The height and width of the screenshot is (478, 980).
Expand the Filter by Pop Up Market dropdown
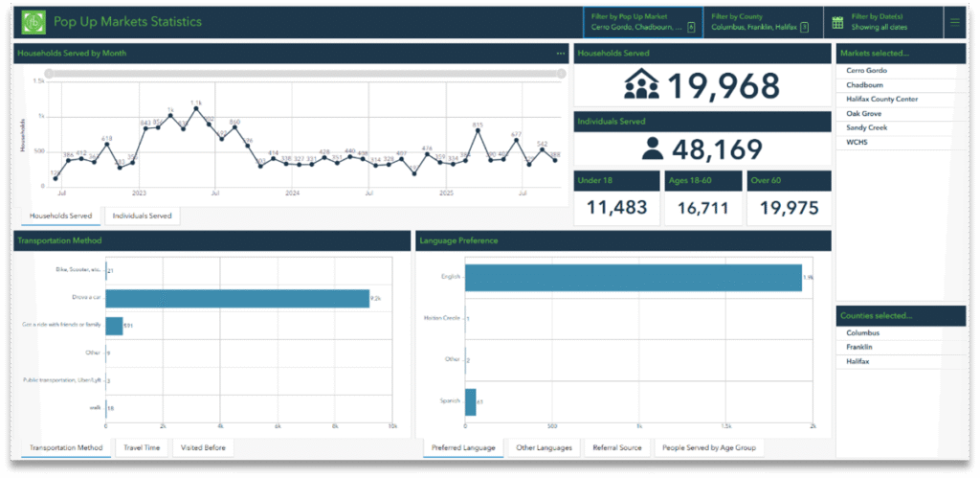coord(636,22)
